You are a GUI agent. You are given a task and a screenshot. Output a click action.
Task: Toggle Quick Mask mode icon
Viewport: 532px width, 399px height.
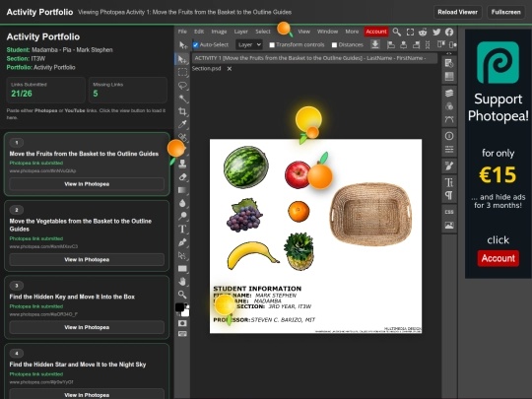click(x=182, y=323)
